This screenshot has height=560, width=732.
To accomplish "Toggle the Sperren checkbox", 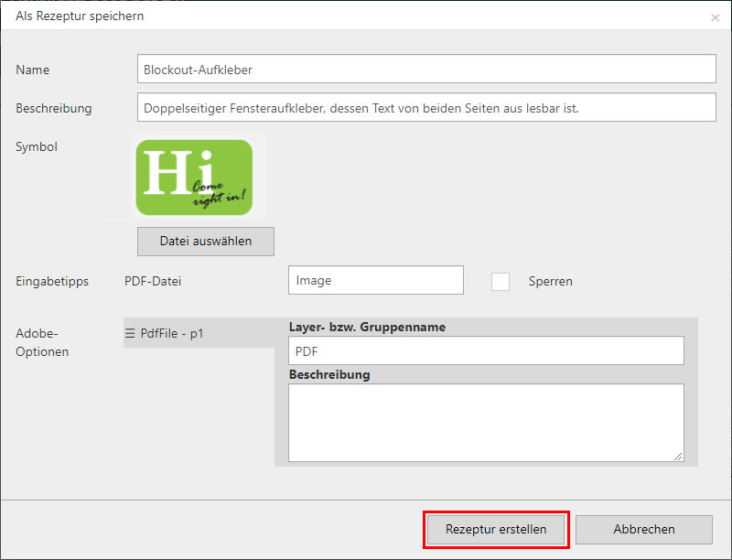I will click(500, 282).
